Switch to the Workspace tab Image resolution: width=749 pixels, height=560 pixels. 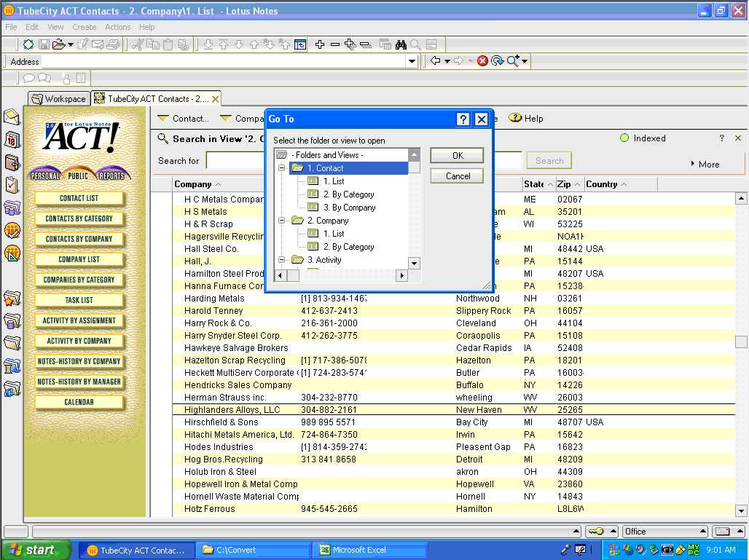(59, 99)
